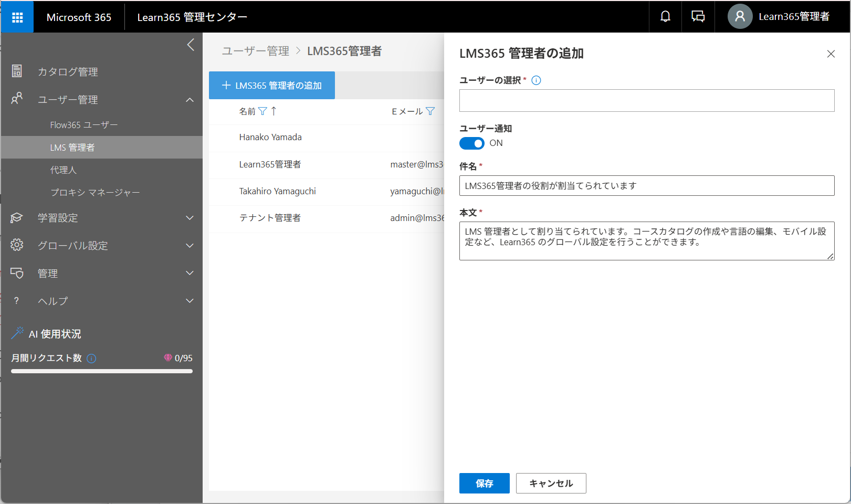
Task: Click the monthly request progress bar
Action: [102, 371]
